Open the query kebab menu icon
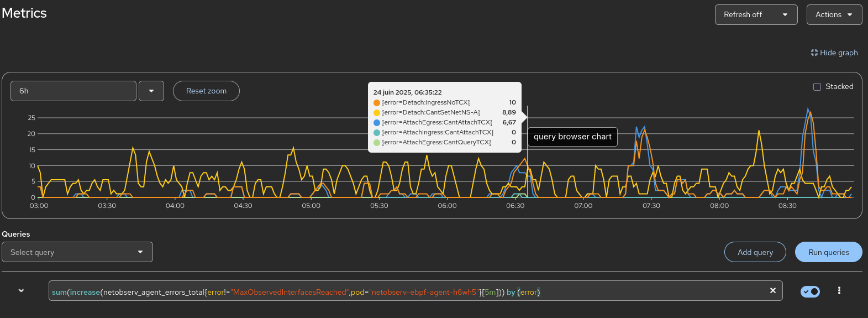This screenshot has width=868, height=318. tap(839, 290)
